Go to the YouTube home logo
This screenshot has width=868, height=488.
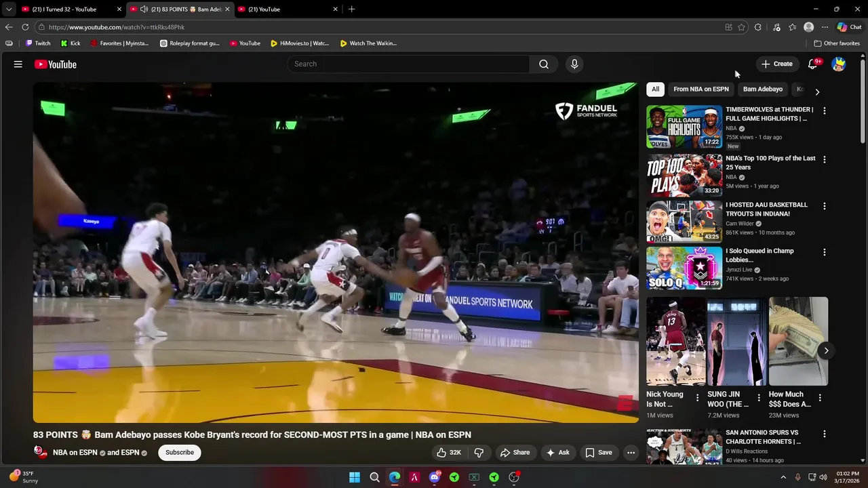click(x=56, y=64)
